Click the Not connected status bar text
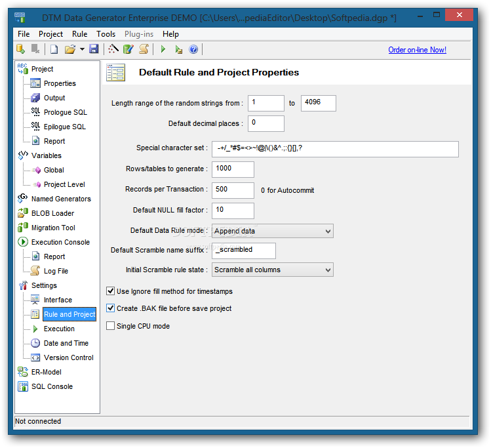This screenshot has height=448, width=491. [x=38, y=421]
